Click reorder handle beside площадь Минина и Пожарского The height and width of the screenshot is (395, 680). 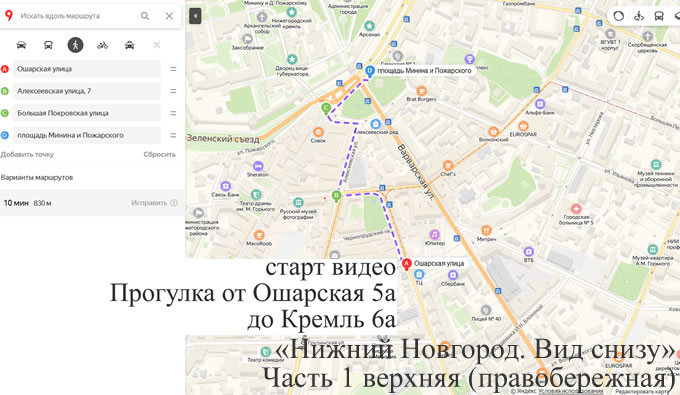pos(173,135)
